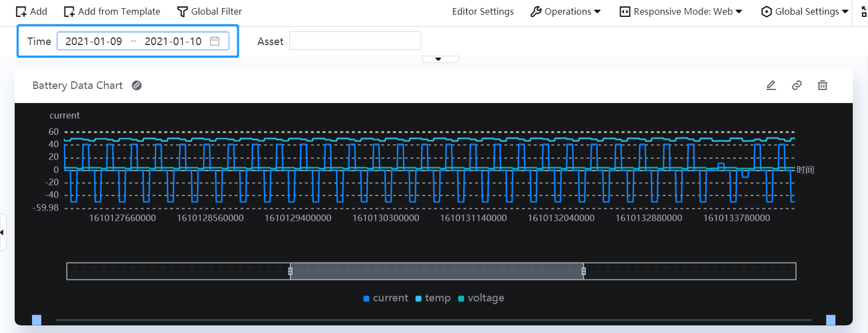Image resolution: width=868 pixels, height=333 pixels.
Task: Click the left handle of zoom slider
Action: (290, 271)
